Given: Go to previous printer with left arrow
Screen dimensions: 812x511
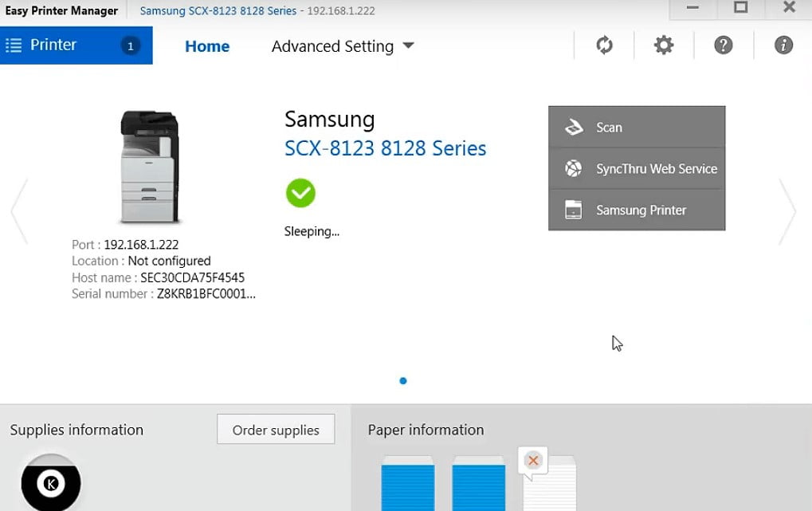Looking at the screenshot, I should (x=19, y=211).
